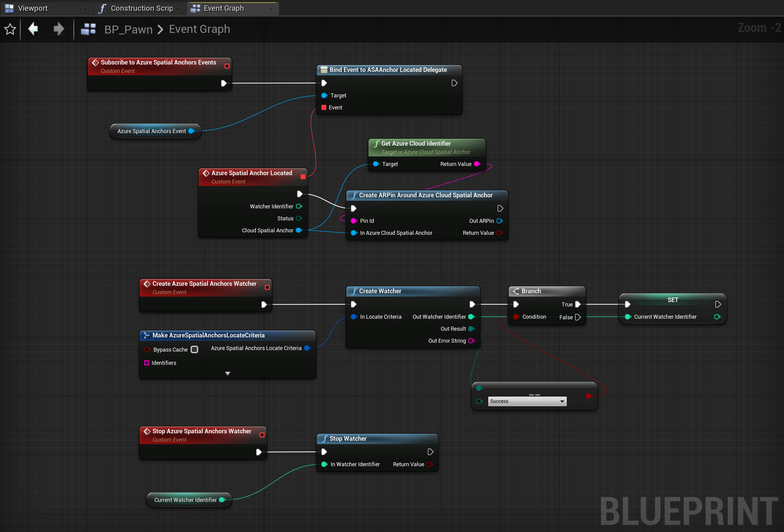The height and width of the screenshot is (532, 784).
Task: Click the Stop Watcher function node button
Action: [374, 438]
